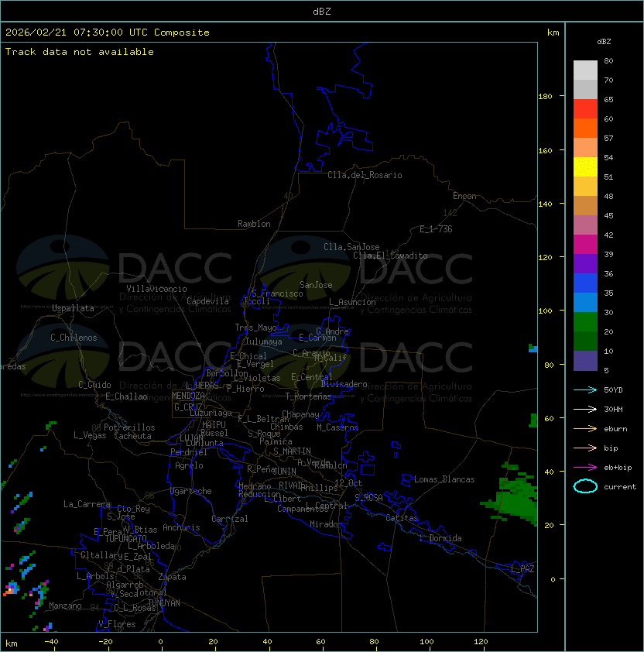The height and width of the screenshot is (652, 644).
Task: Click the 'Potrerillos' place label
Action: tap(129, 427)
